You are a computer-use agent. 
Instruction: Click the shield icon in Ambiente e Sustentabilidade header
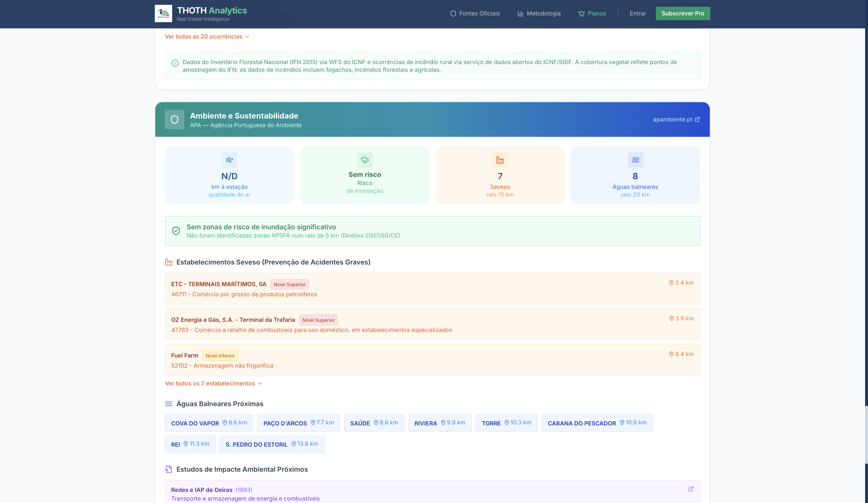tap(175, 119)
